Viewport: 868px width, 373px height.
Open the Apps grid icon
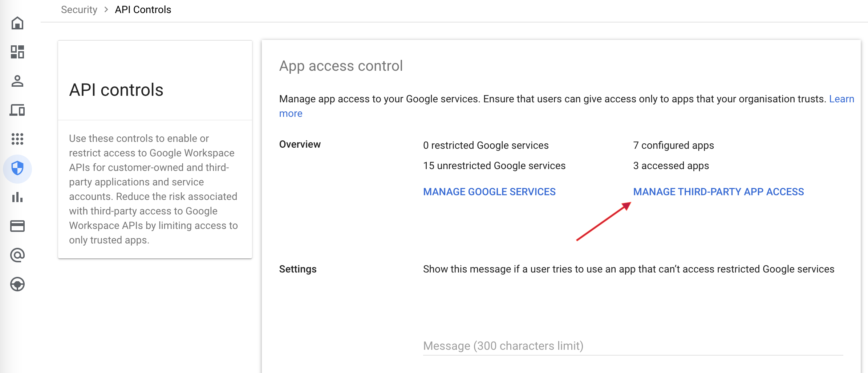pyautogui.click(x=17, y=139)
